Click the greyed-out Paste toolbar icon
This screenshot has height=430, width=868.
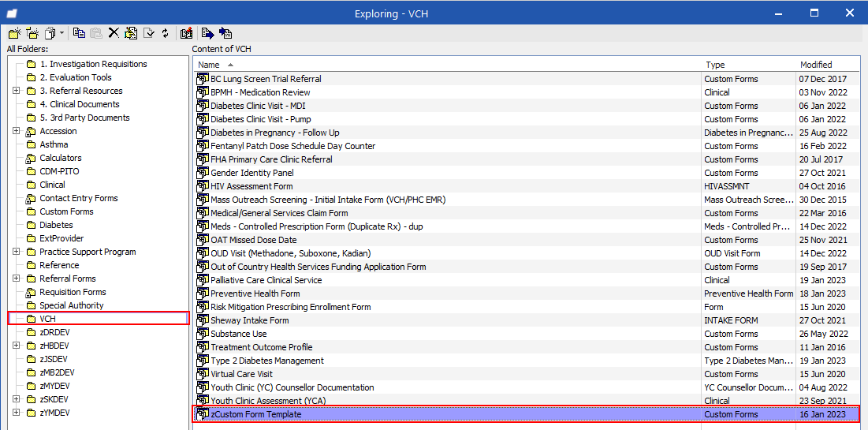coord(95,33)
